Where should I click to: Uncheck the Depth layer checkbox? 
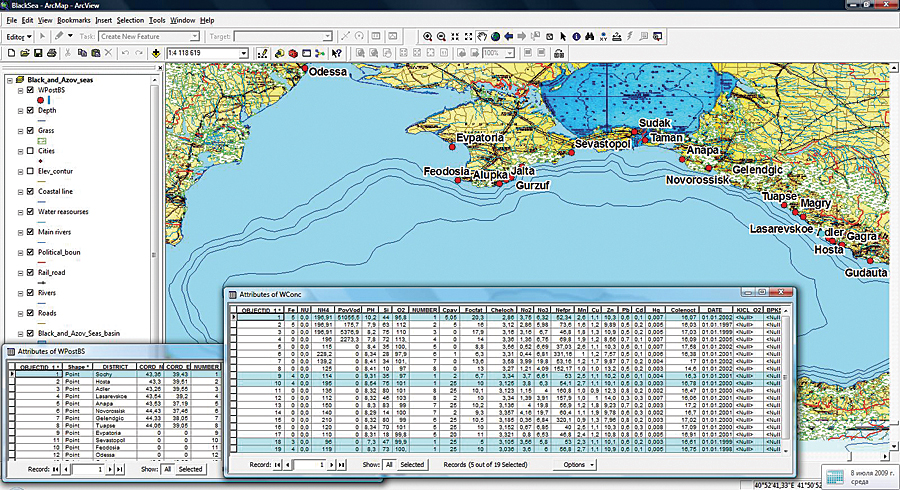click(29, 110)
